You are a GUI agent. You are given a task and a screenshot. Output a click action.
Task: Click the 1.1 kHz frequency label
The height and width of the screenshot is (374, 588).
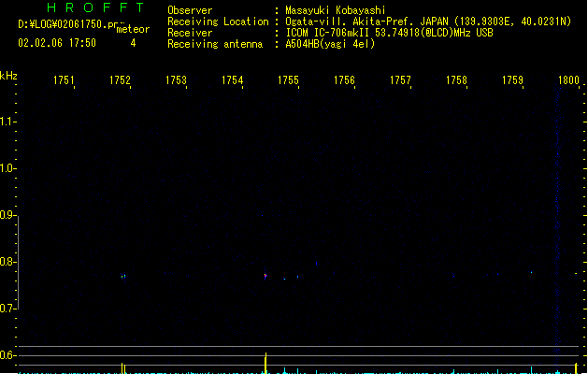[7, 122]
